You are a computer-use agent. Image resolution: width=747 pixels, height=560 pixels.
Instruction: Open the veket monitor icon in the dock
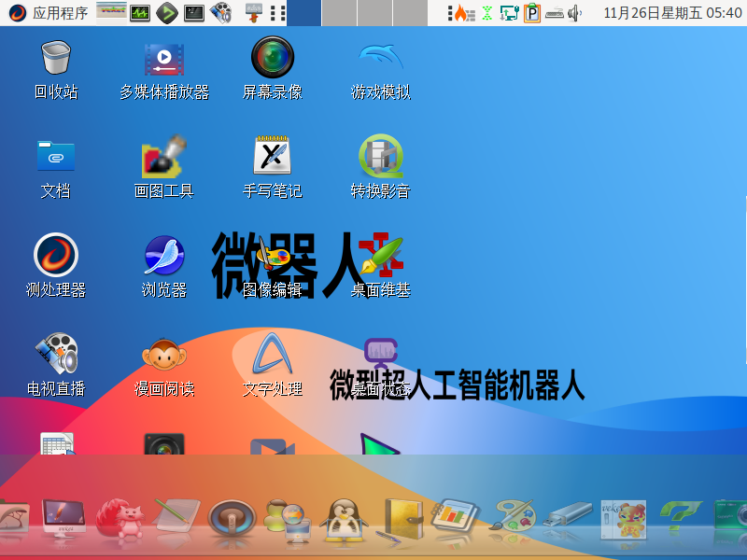[x=63, y=518]
